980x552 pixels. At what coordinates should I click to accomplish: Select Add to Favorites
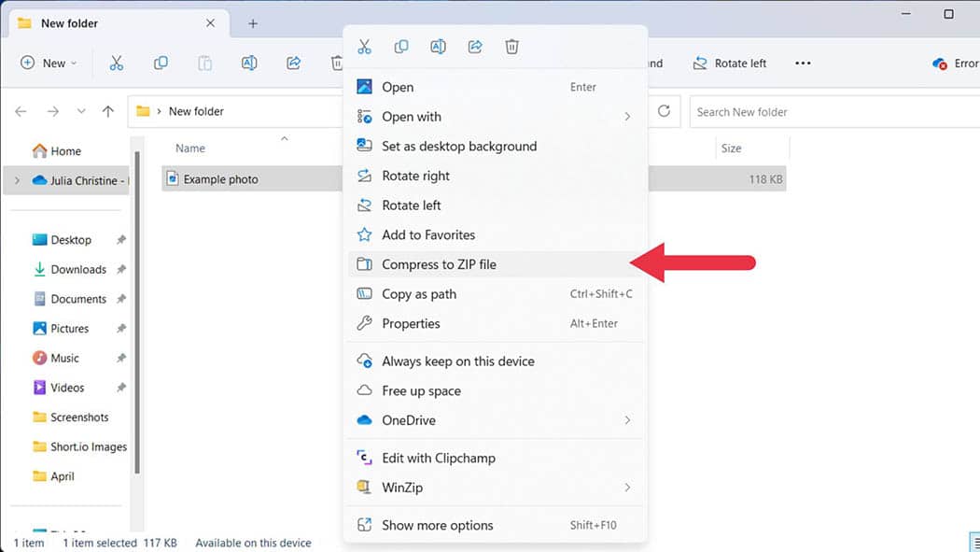coord(495,234)
